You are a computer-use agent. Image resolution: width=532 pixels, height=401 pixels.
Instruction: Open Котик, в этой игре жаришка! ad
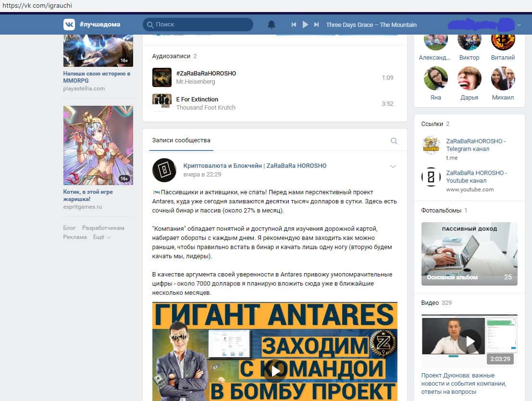[88, 195]
